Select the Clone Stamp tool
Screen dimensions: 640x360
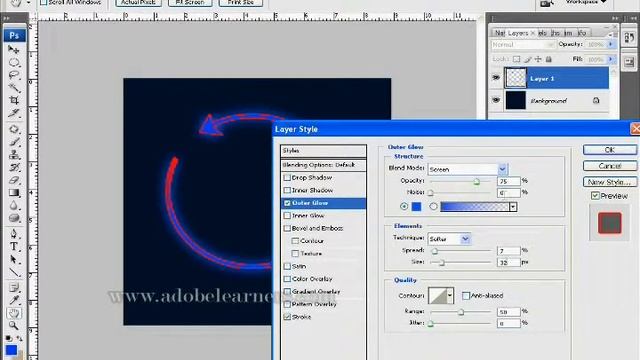(x=13, y=154)
